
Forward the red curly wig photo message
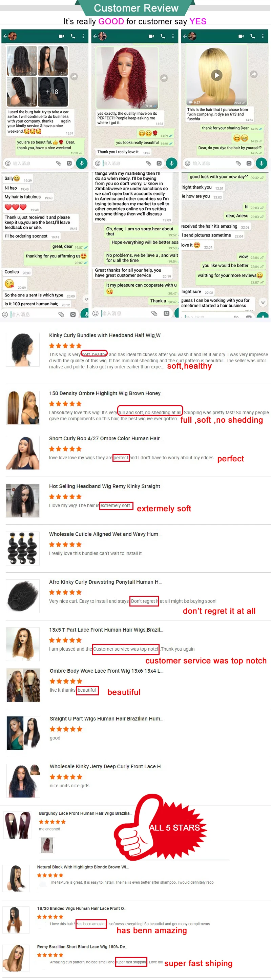pos(164,78)
